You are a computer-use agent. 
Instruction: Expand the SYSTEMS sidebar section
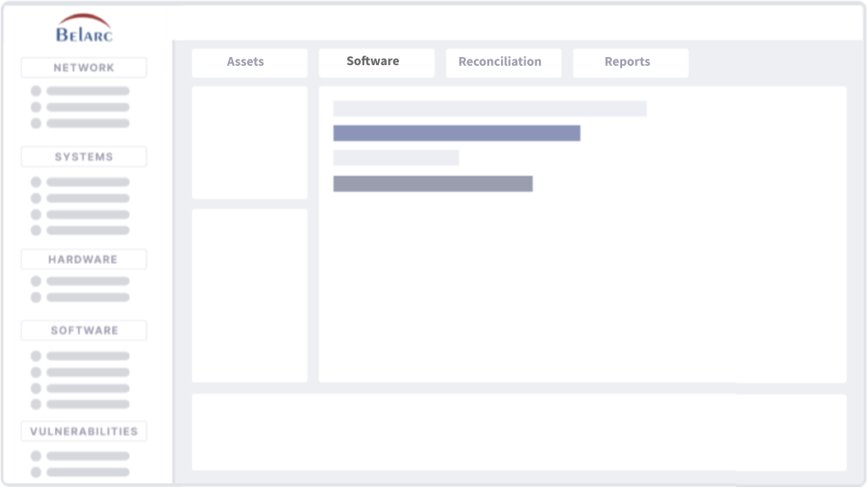pyautogui.click(x=84, y=157)
